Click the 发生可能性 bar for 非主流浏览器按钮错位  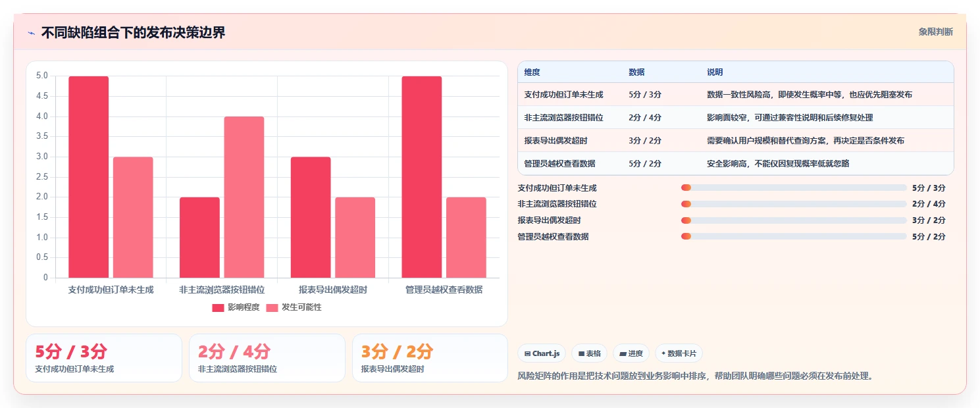(244, 197)
